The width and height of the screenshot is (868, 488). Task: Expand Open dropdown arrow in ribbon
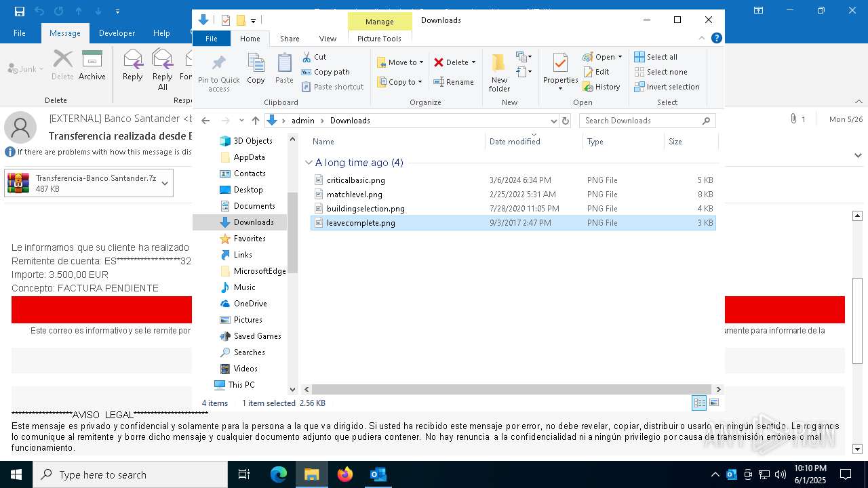point(620,57)
